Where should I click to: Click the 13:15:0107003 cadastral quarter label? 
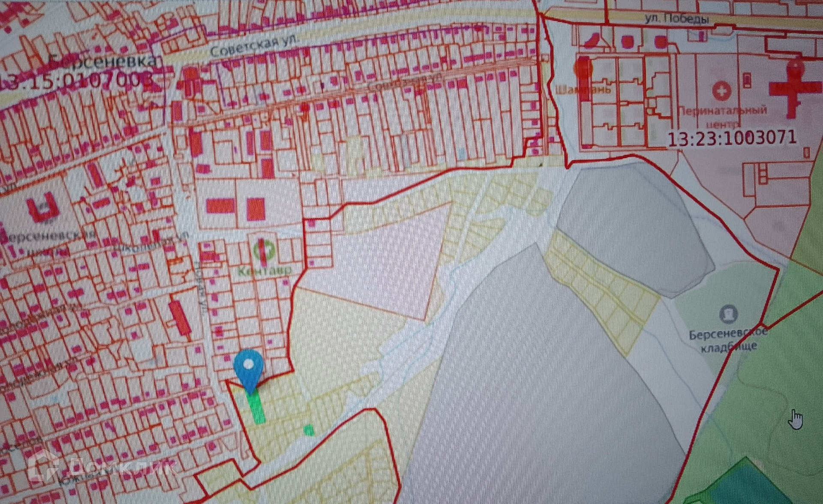click(76, 81)
